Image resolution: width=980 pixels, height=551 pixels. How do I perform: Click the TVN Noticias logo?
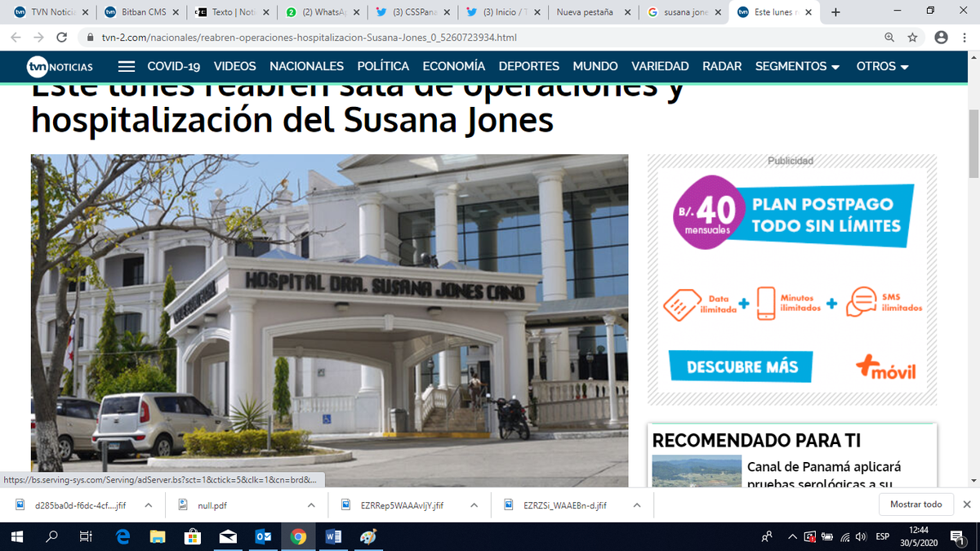[60, 67]
